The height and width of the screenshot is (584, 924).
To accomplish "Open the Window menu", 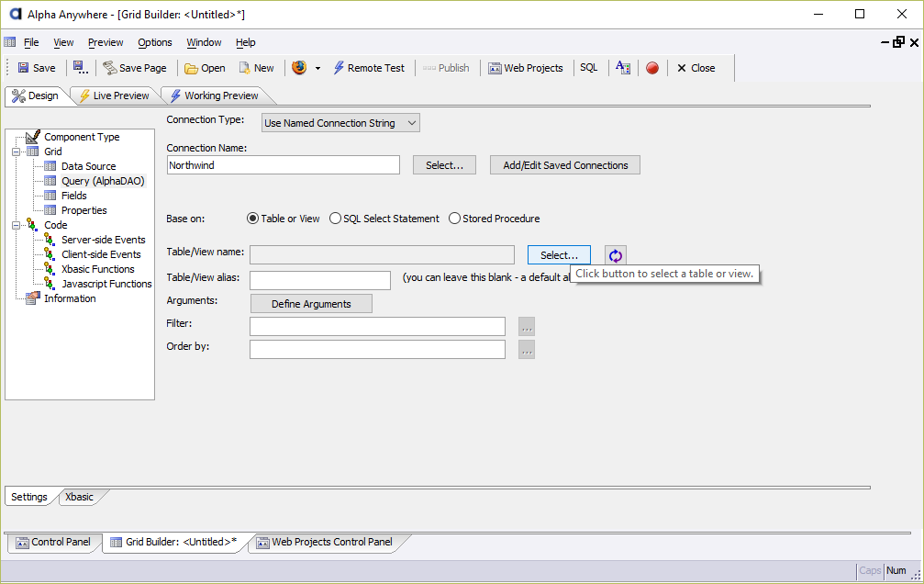I will (204, 42).
